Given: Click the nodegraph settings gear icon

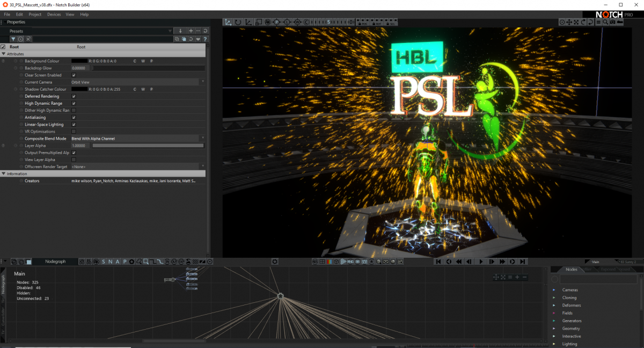Looking at the screenshot, I should [275, 262].
